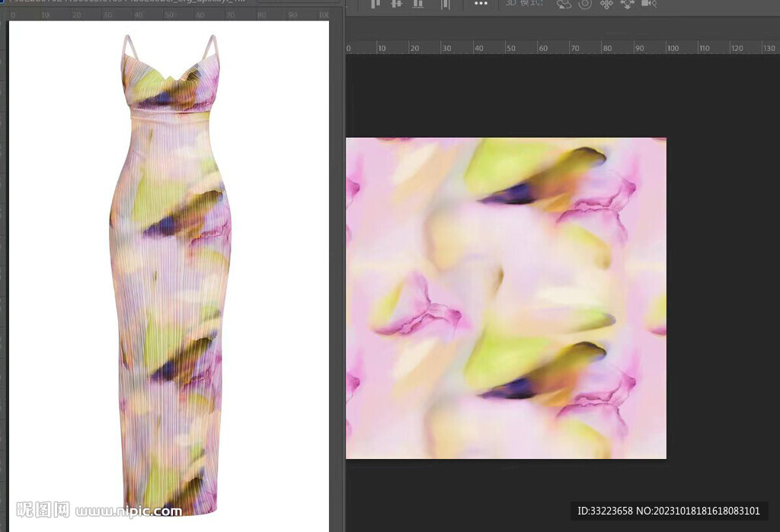The height and width of the screenshot is (532, 780).
Task: Open the three-dot align and distribute options
Action: click(x=481, y=4)
